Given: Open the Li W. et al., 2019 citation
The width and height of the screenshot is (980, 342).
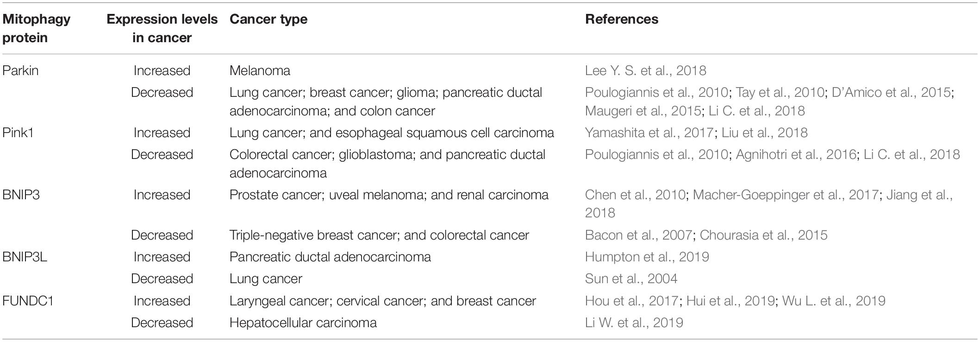Looking at the screenshot, I should tap(634, 323).
